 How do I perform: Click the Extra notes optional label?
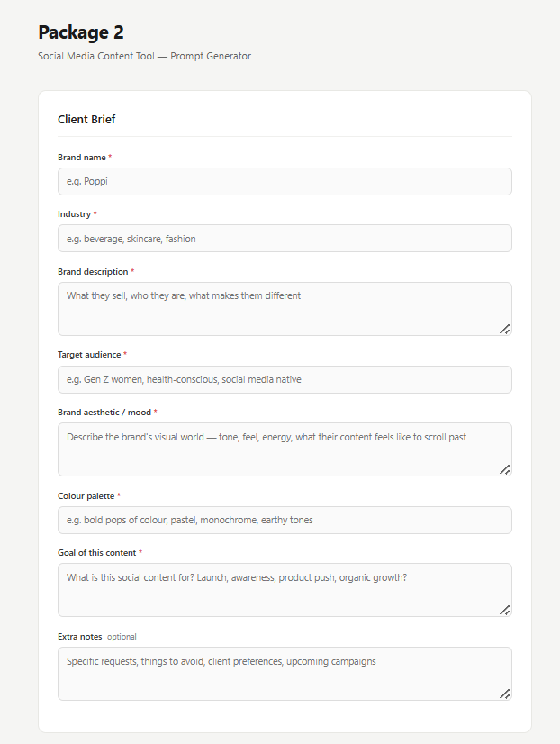coord(96,637)
